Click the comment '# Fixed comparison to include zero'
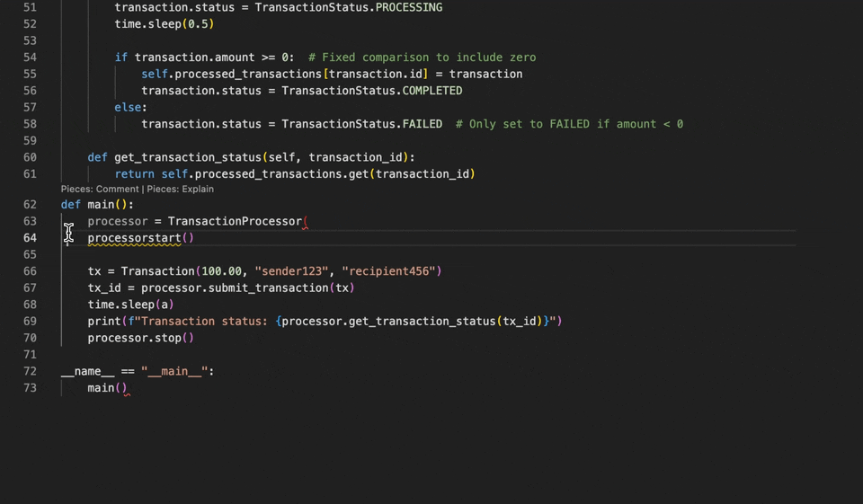This screenshot has width=863, height=504. coord(423,57)
